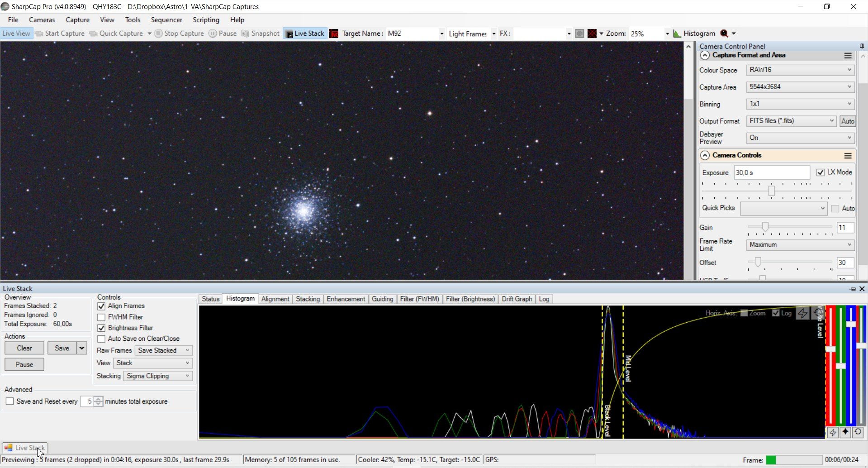The image size is (868, 468).
Task: Click the auto-stretch lightning button below sliders
Action: pos(833,432)
